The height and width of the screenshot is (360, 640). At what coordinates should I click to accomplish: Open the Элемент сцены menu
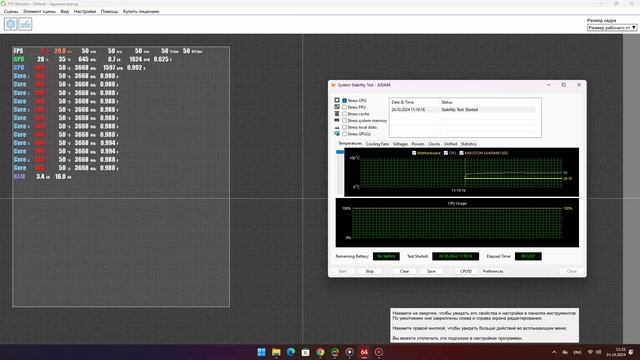[39, 11]
